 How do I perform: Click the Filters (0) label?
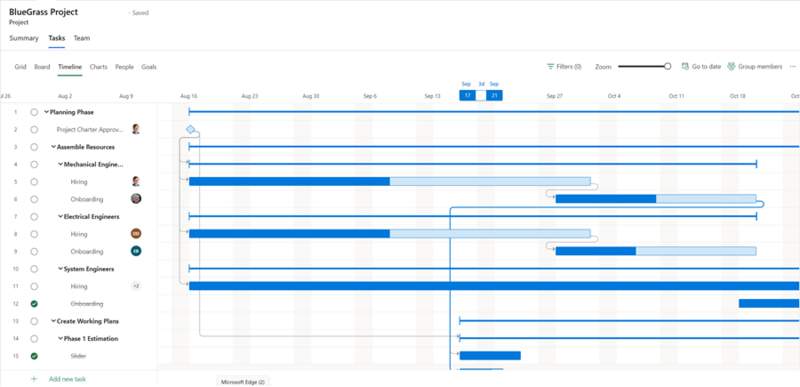coord(569,67)
